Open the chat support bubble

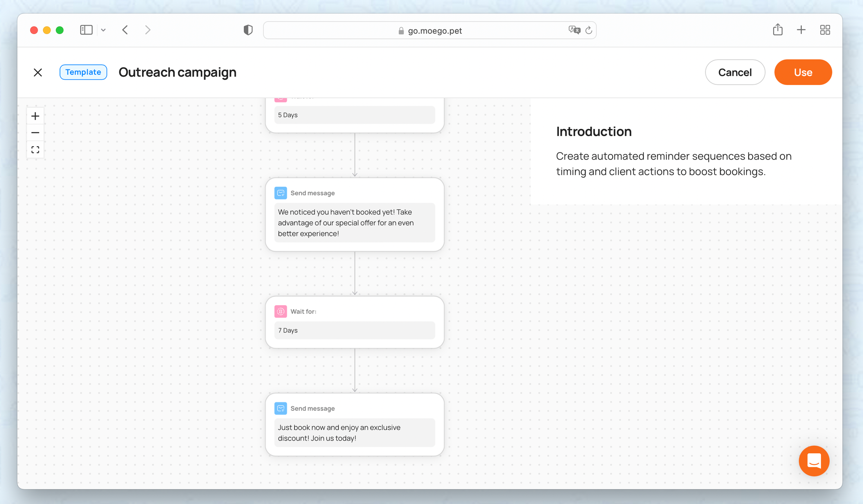(x=814, y=461)
